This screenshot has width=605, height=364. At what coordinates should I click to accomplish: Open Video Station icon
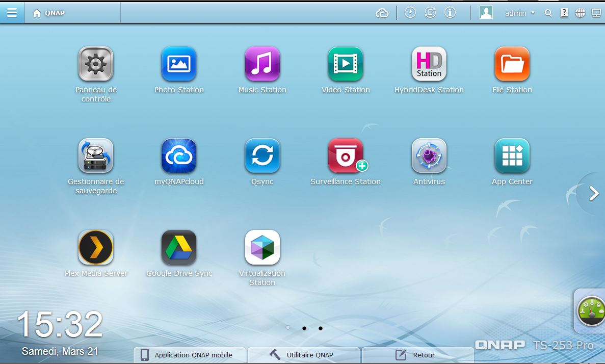pyautogui.click(x=346, y=64)
